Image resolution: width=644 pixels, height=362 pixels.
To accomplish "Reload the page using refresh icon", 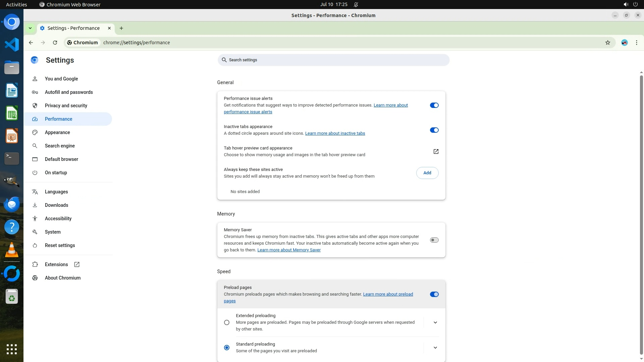I will [55, 43].
